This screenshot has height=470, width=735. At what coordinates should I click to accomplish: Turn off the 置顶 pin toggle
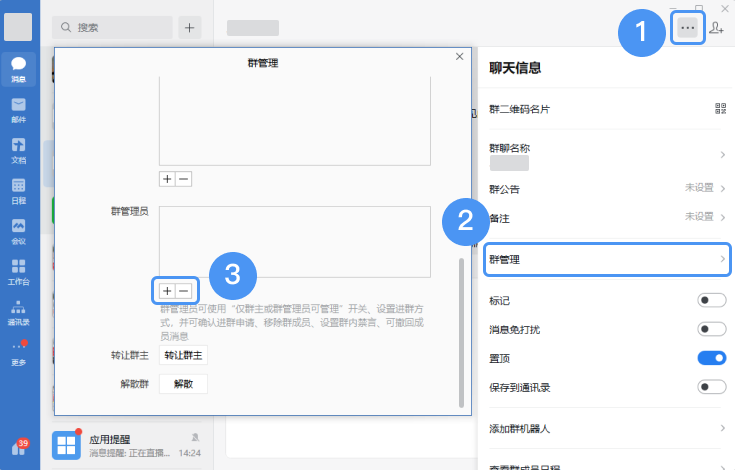pos(711,358)
